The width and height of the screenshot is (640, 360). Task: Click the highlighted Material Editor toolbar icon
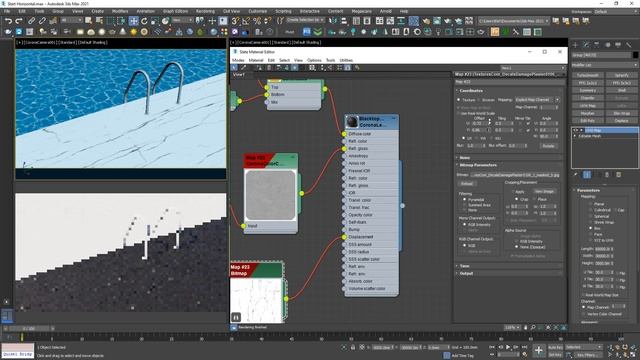tap(413, 20)
